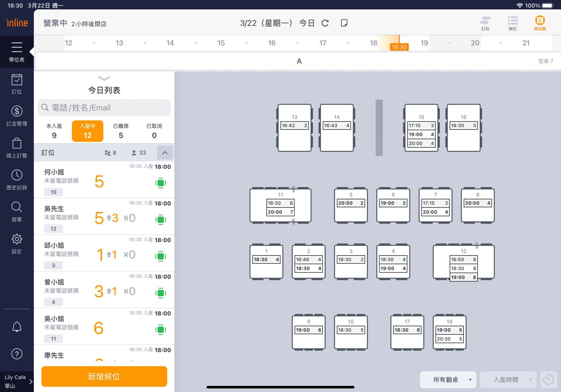Click the help question mark icon

17,354
